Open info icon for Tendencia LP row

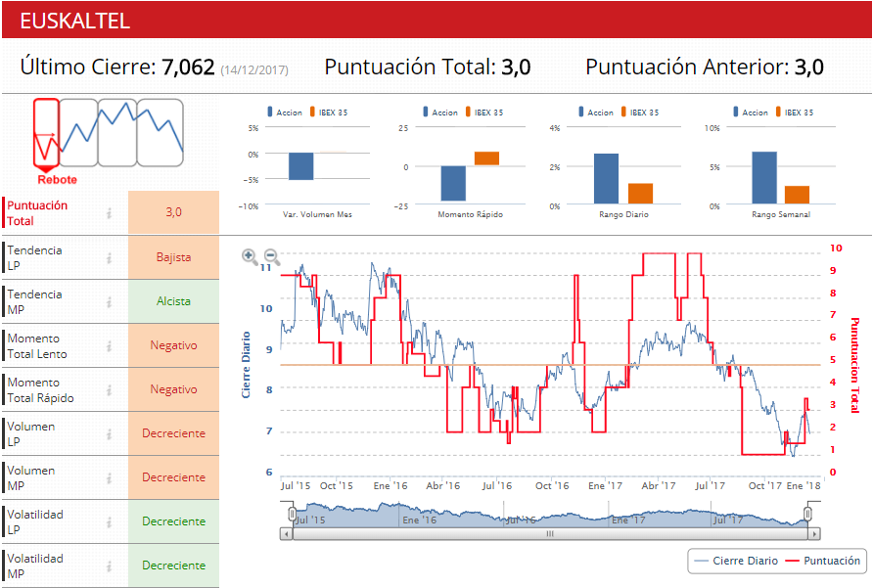coord(110,258)
